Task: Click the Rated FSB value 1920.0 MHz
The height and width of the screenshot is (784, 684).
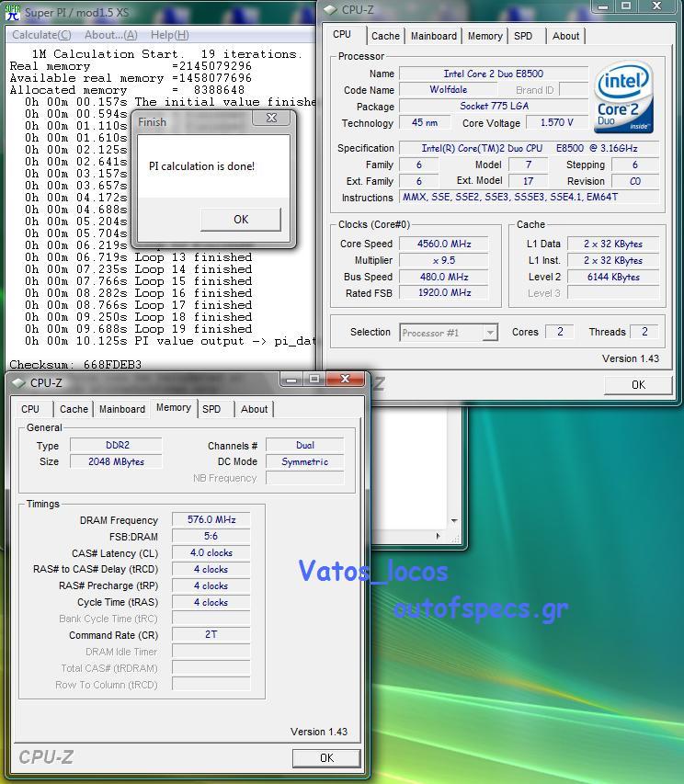Action: [x=444, y=292]
